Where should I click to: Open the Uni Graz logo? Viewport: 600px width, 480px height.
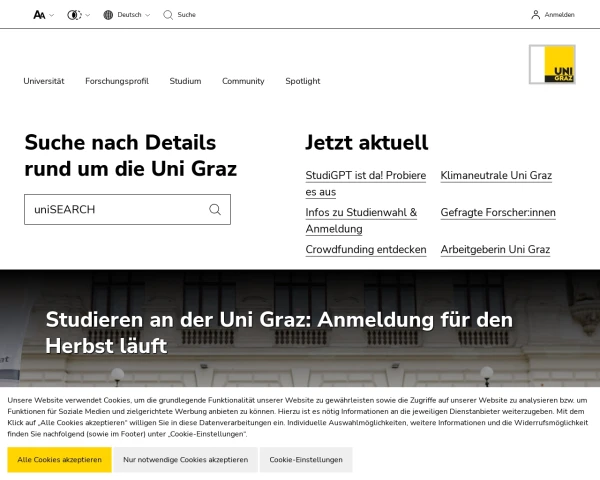click(552, 64)
